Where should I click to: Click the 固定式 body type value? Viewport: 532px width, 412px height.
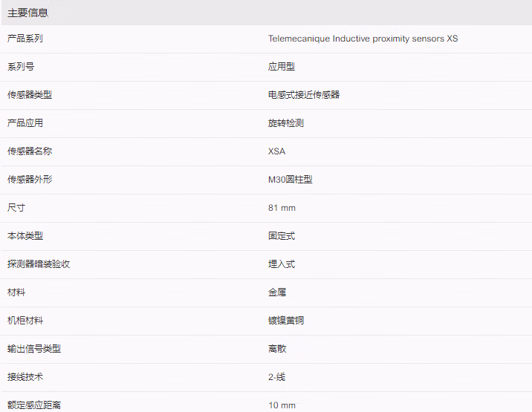pyautogui.click(x=282, y=235)
